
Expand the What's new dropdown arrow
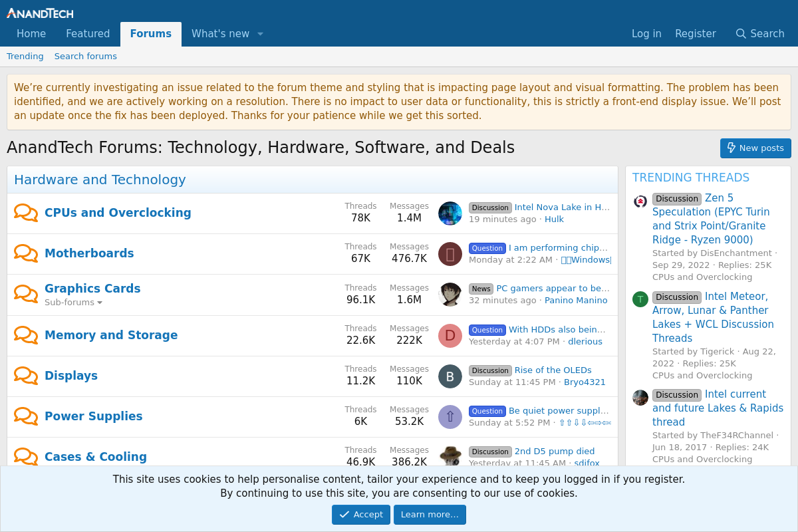click(260, 34)
